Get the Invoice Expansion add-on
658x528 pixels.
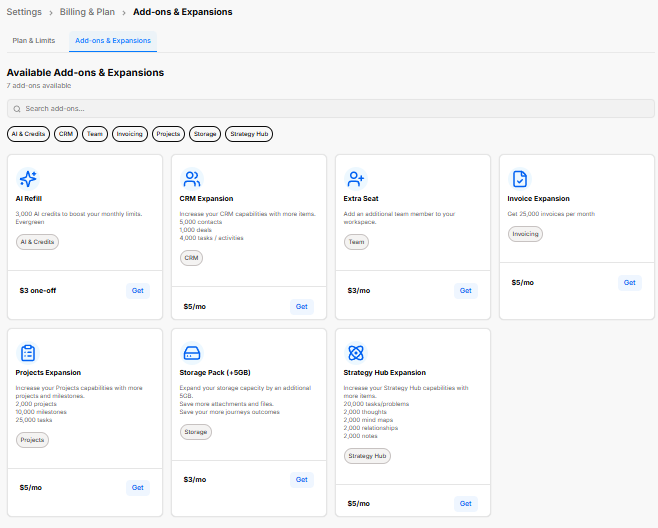point(629,282)
